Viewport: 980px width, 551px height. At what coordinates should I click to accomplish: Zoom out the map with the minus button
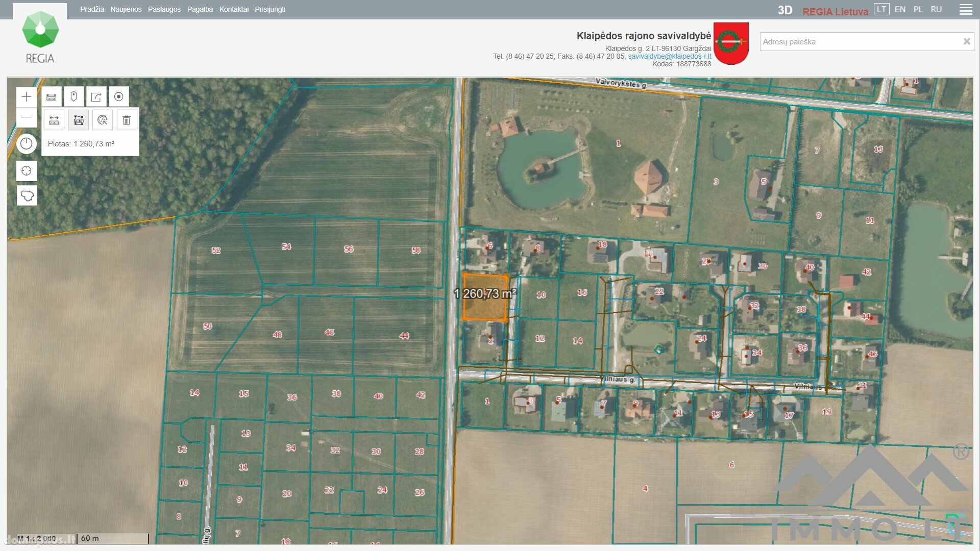(x=27, y=117)
